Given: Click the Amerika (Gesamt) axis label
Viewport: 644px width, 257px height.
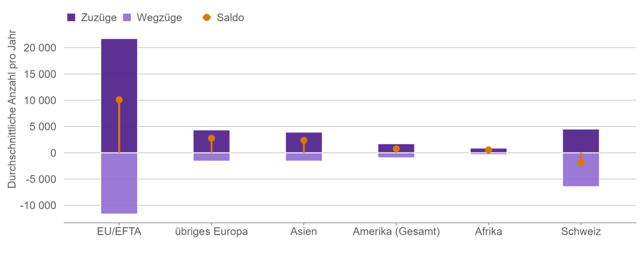Looking at the screenshot, I should pos(396,231).
